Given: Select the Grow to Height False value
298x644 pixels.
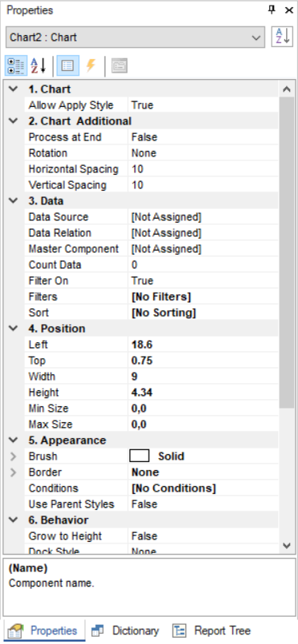Looking at the screenshot, I should pyautogui.click(x=203, y=536).
